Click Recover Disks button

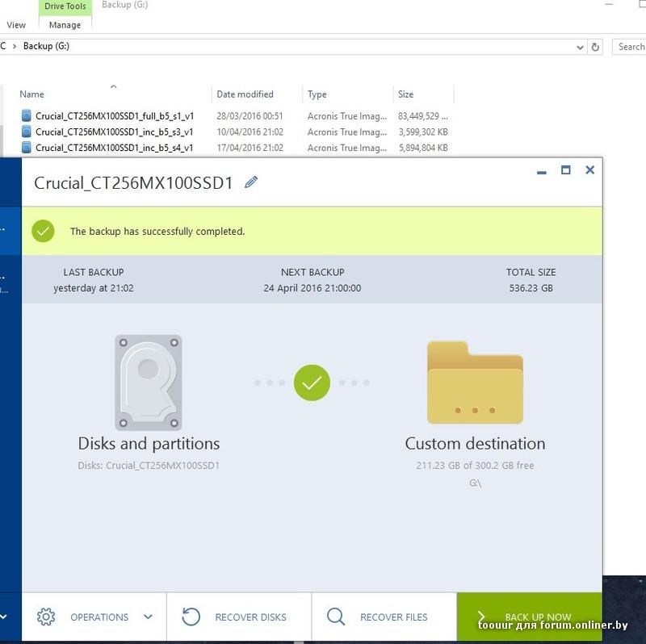tap(239, 617)
